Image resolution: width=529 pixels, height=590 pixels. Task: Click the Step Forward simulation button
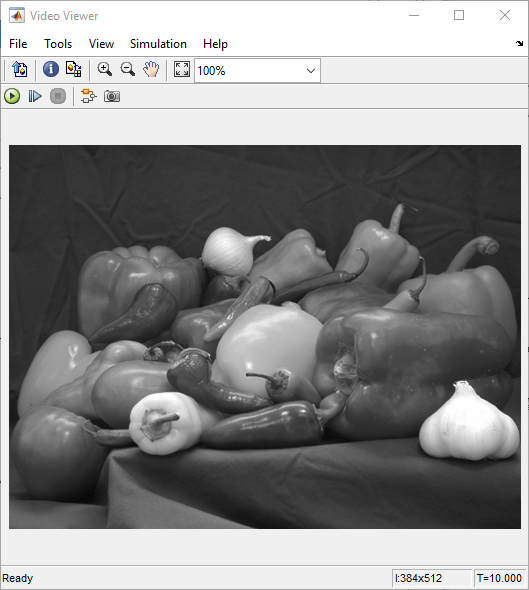35,96
